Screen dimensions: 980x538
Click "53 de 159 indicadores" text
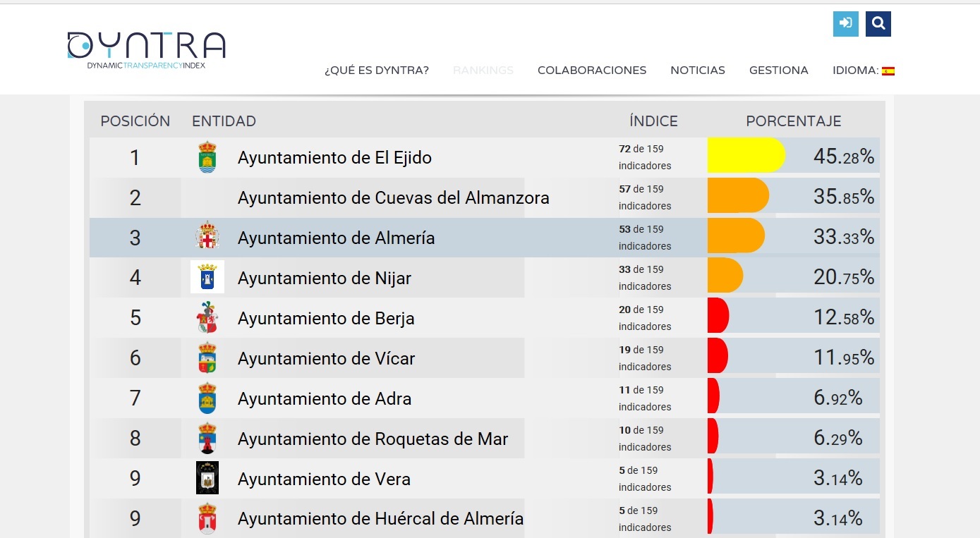click(x=645, y=238)
